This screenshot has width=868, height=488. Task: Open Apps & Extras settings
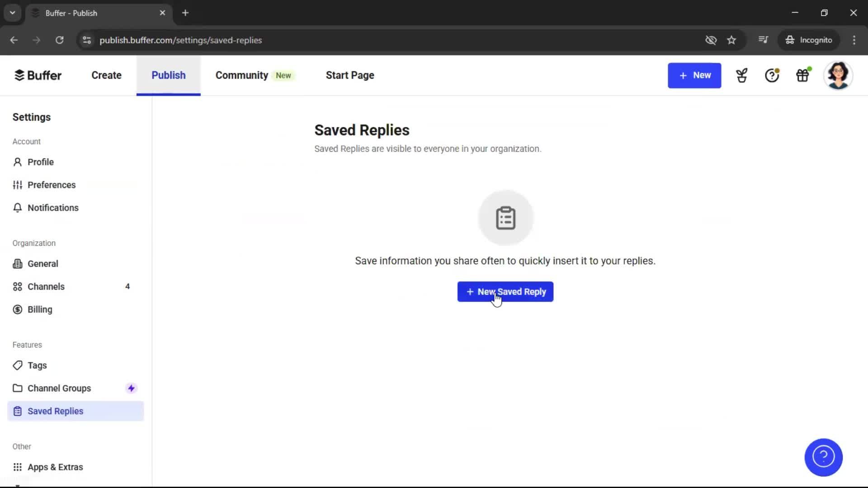point(55,467)
